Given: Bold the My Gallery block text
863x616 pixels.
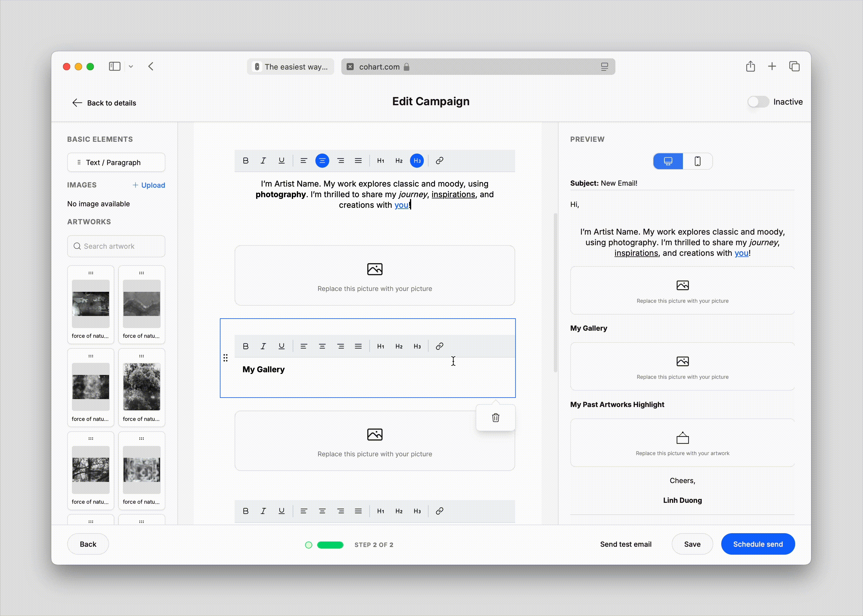Looking at the screenshot, I should 246,346.
